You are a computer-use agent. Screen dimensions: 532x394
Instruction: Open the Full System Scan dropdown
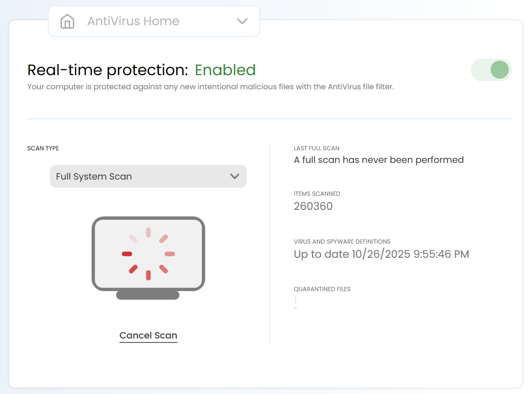click(148, 176)
